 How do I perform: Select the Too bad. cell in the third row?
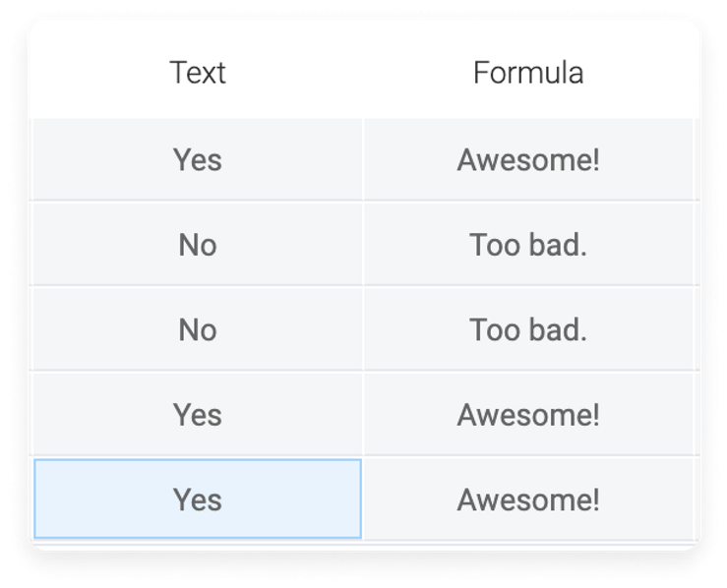(528, 329)
